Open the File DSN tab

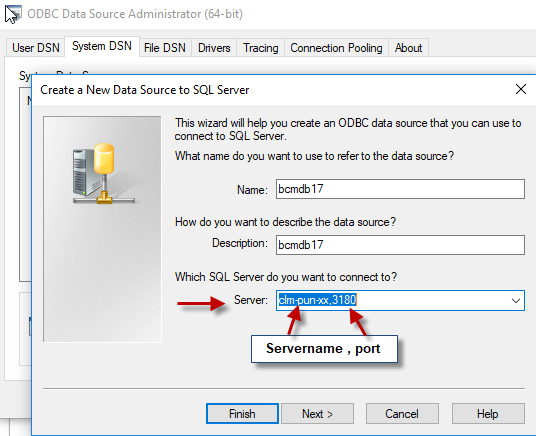click(x=165, y=48)
